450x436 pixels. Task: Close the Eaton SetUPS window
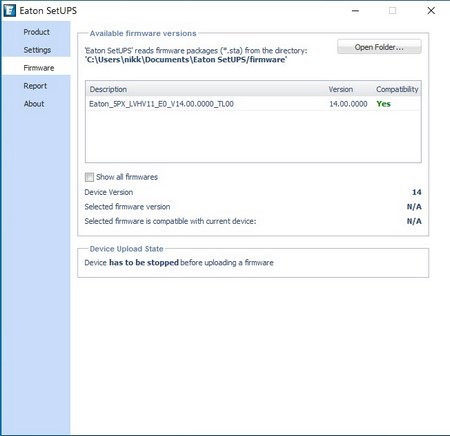[431, 11]
